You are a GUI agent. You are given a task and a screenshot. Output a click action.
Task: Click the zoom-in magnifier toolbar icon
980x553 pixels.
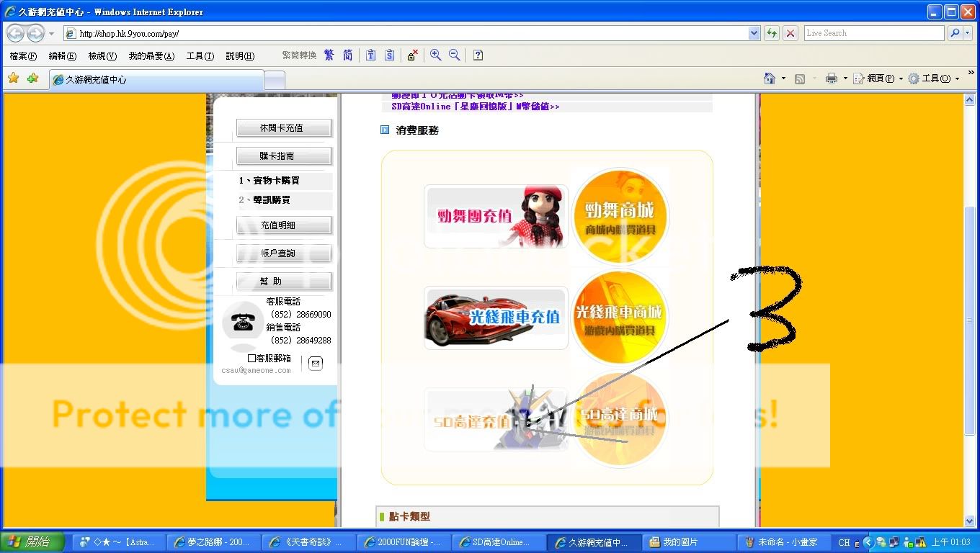[435, 55]
